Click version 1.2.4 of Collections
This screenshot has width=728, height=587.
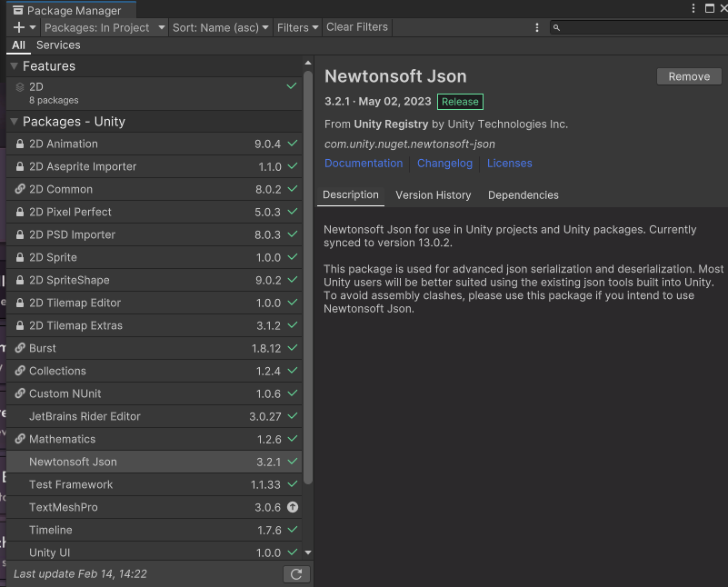pyautogui.click(x=268, y=372)
